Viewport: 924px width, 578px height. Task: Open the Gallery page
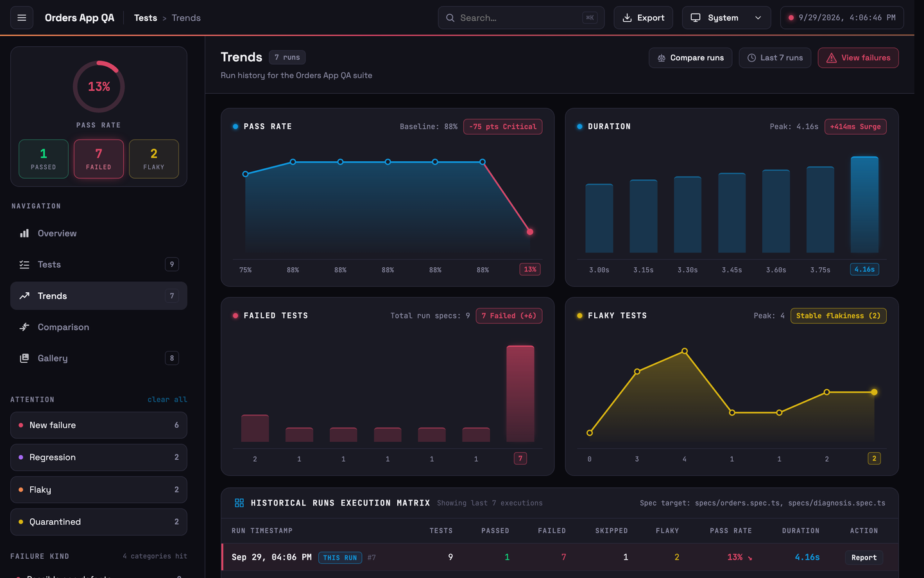coord(99,358)
